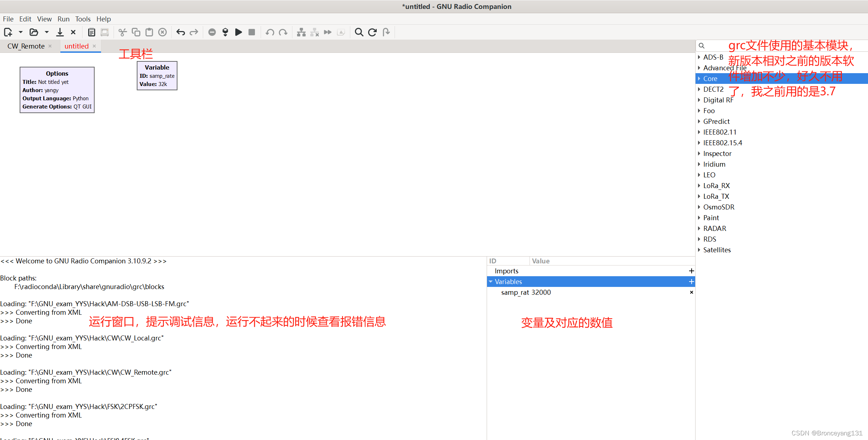Click the copy icon in toolbar

point(136,32)
